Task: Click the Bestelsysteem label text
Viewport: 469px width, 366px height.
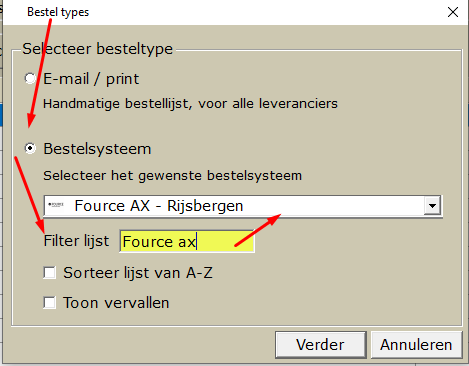Action: coord(97,149)
